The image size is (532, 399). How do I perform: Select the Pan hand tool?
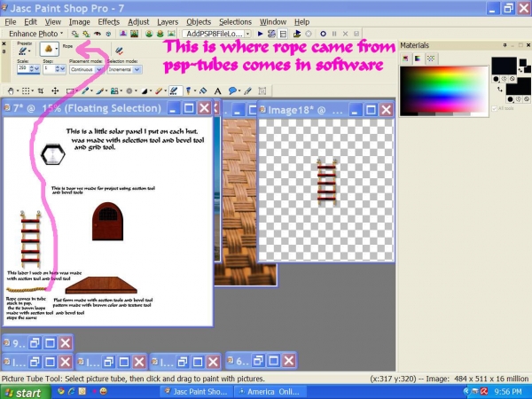click(x=12, y=91)
